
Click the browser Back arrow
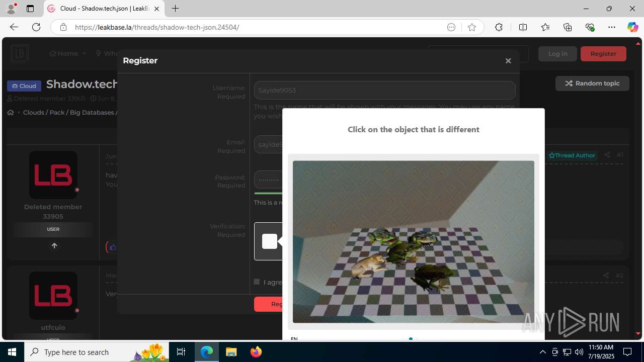click(14, 27)
